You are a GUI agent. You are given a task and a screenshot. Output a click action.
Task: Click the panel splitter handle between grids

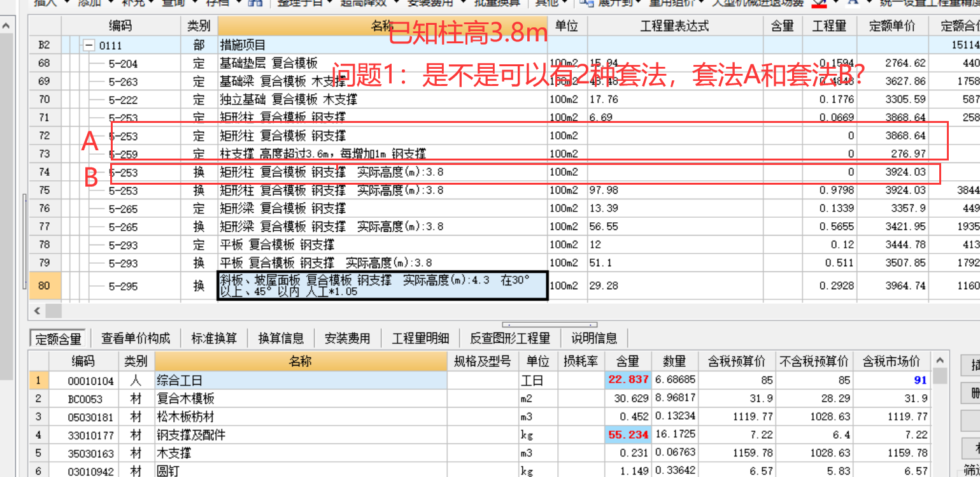550,325
